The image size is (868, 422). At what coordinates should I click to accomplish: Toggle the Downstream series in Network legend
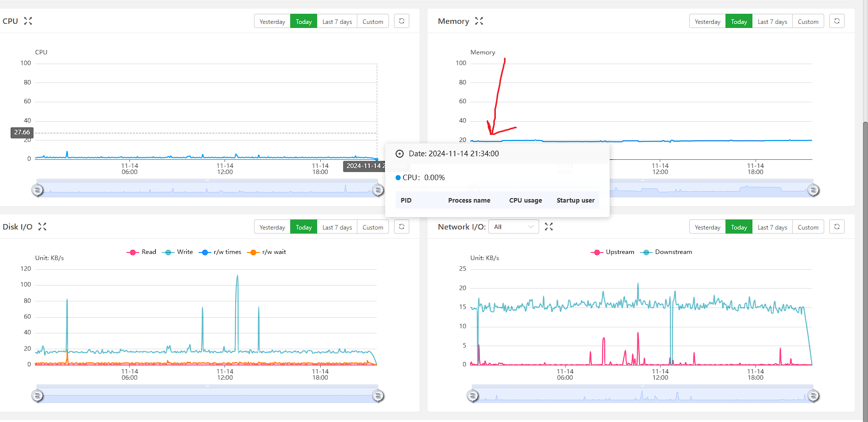(x=667, y=252)
